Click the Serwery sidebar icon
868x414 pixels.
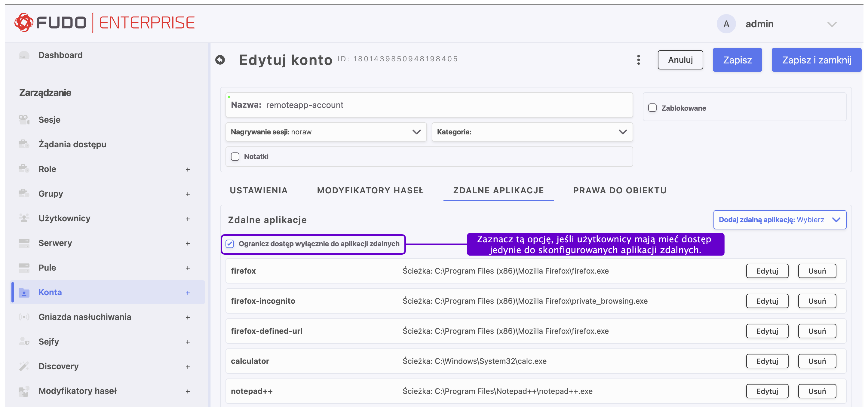pos(24,243)
